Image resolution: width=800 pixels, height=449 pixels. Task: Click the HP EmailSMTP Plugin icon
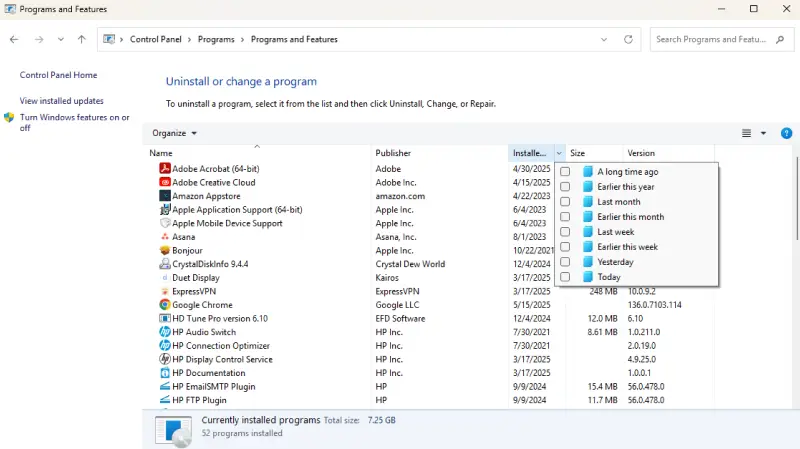coord(165,386)
